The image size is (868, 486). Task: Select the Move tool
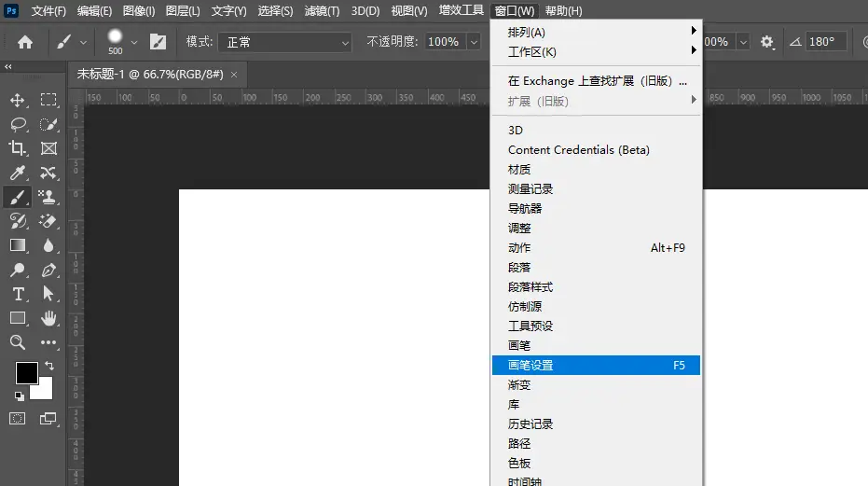click(x=17, y=101)
